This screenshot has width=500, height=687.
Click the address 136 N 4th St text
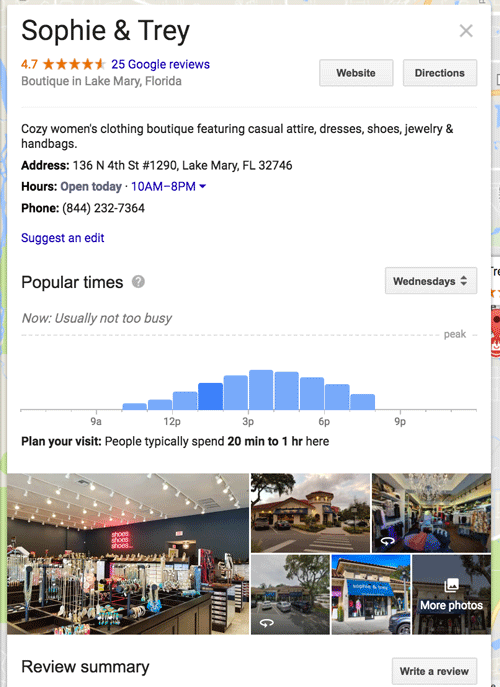pyautogui.click(x=182, y=166)
